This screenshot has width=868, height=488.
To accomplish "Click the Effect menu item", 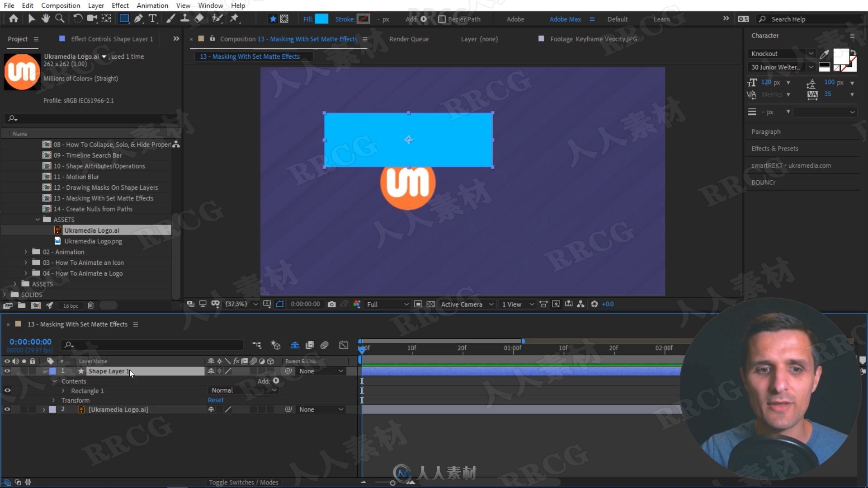I will tap(120, 5).
